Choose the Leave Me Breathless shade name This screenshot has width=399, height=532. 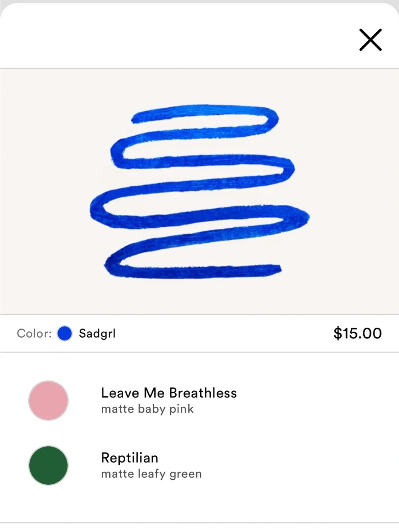pyautogui.click(x=169, y=393)
